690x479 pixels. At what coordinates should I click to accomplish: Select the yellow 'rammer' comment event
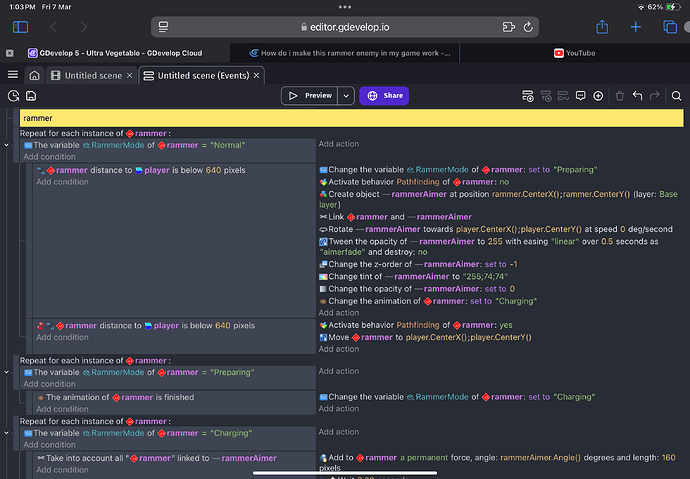pos(352,118)
